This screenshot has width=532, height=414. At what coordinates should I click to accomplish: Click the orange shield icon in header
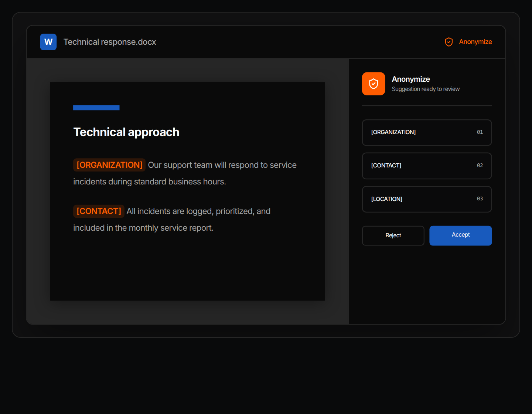pos(449,42)
